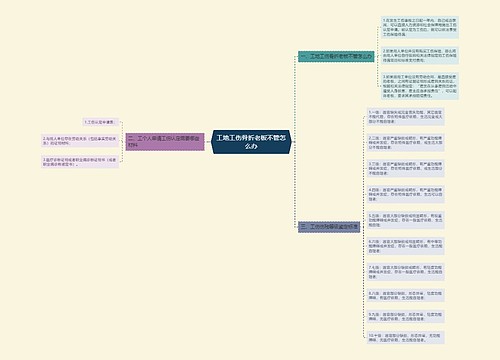This screenshot has height=360, width=500.
Task: Click leaf node 1.工伤认定申请表
Action: point(101,122)
